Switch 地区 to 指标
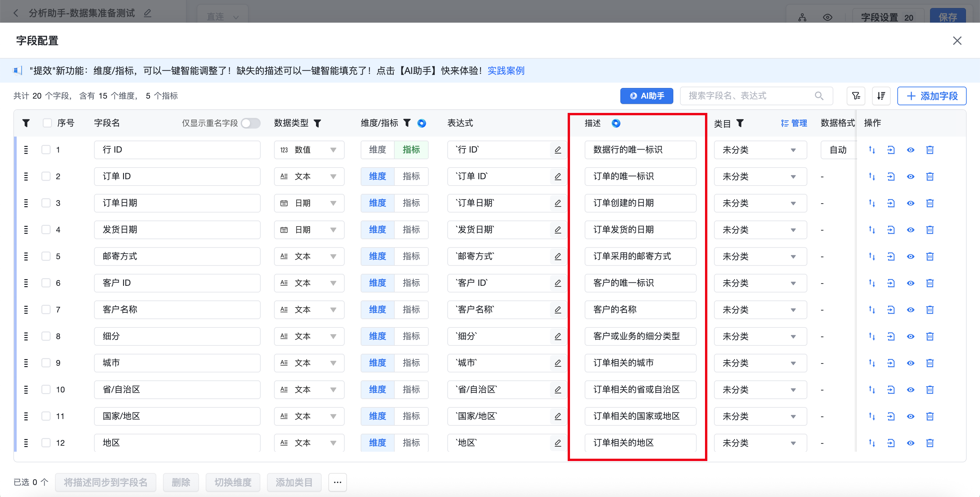This screenshot has width=980, height=497. click(x=411, y=443)
